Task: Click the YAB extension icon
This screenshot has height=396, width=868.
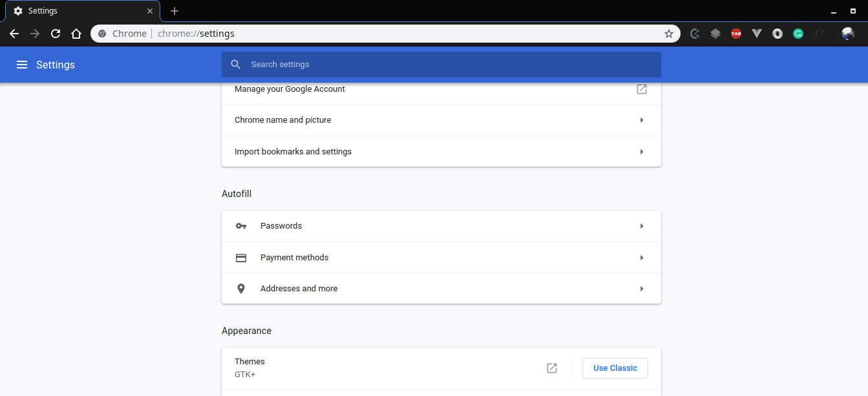Action: tap(736, 33)
